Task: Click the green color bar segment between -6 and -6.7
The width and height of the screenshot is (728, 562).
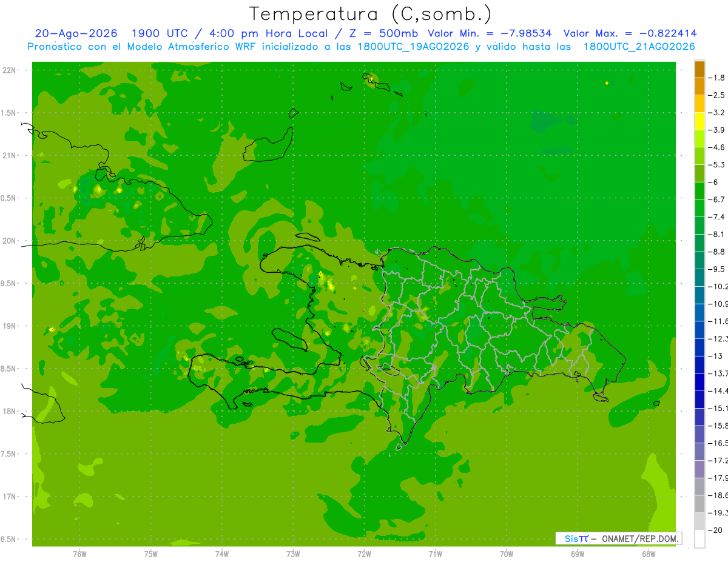Action: [699, 190]
